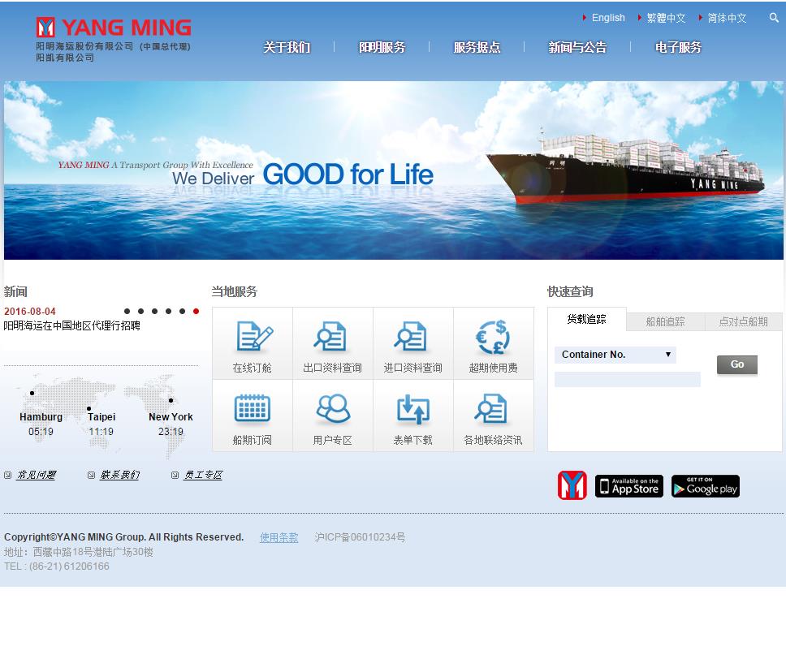
Task: Select the red active news carousel dot
Action: (x=196, y=311)
